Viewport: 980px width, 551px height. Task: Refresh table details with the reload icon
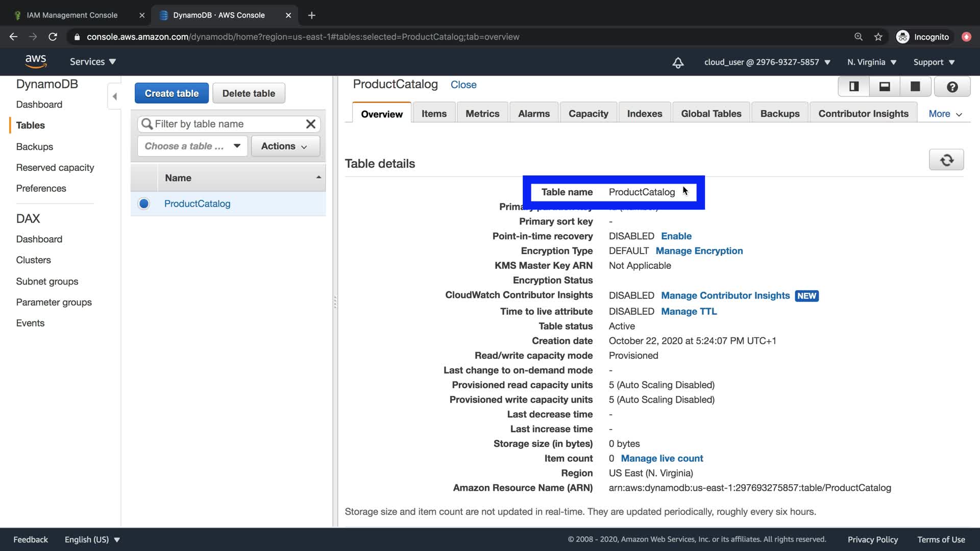tap(946, 160)
